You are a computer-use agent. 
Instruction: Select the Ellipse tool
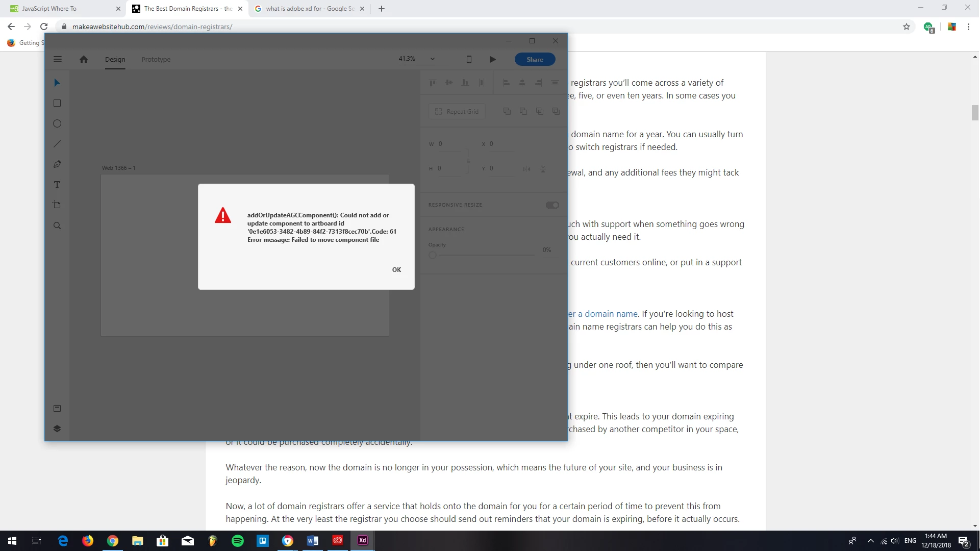pos(57,123)
